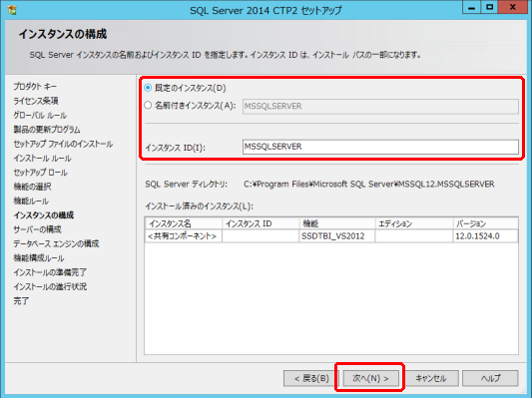The width and height of the screenshot is (532, 398).
Task: Click the SQL Server directory path text
Action: click(369, 185)
